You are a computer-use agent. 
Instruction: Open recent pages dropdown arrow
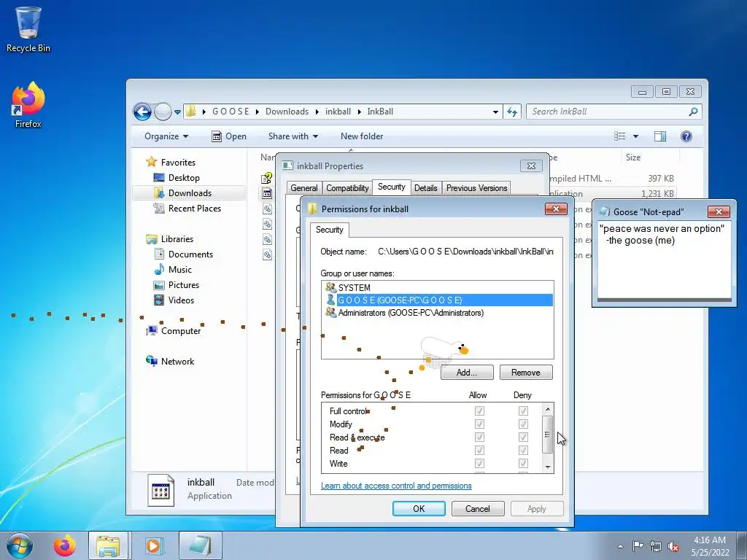pos(177,112)
